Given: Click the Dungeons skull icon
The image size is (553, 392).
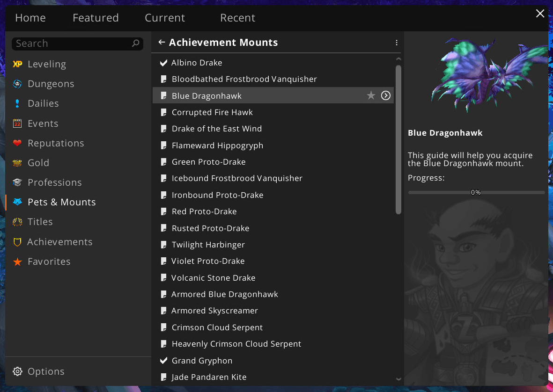Looking at the screenshot, I should click(x=17, y=84).
